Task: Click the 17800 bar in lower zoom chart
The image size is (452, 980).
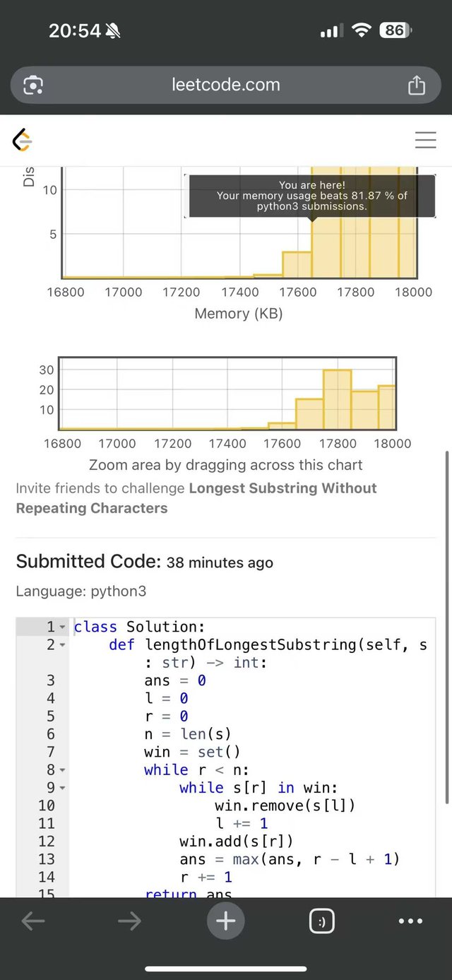Action: pos(338,399)
